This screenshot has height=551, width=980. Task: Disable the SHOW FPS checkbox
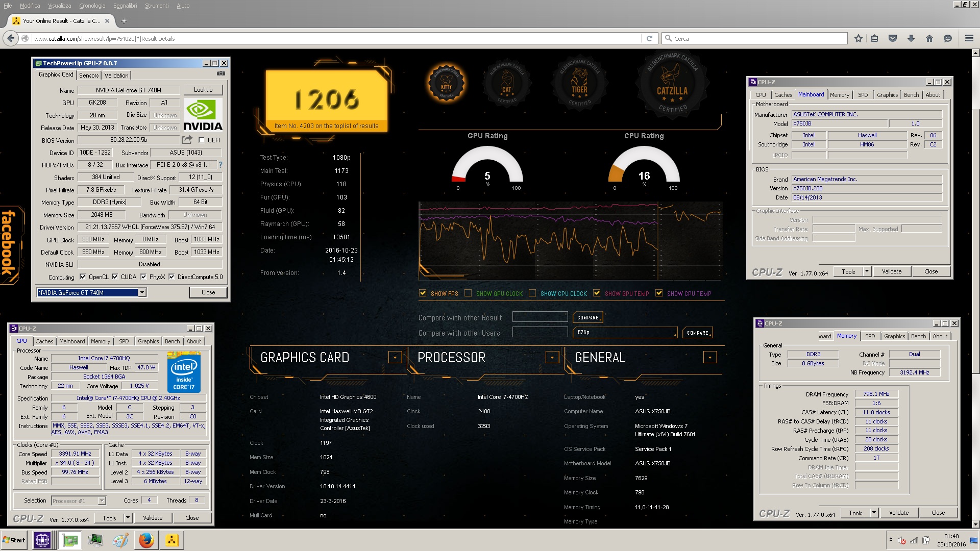click(x=423, y=293)
